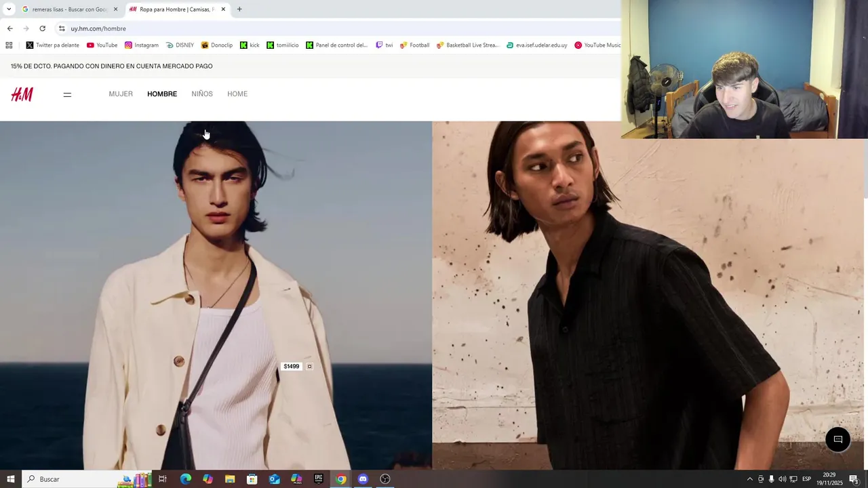Click the H&M logo
This screenshot has width=868, height=488.
pyautogui.click(x=22, y=94)
